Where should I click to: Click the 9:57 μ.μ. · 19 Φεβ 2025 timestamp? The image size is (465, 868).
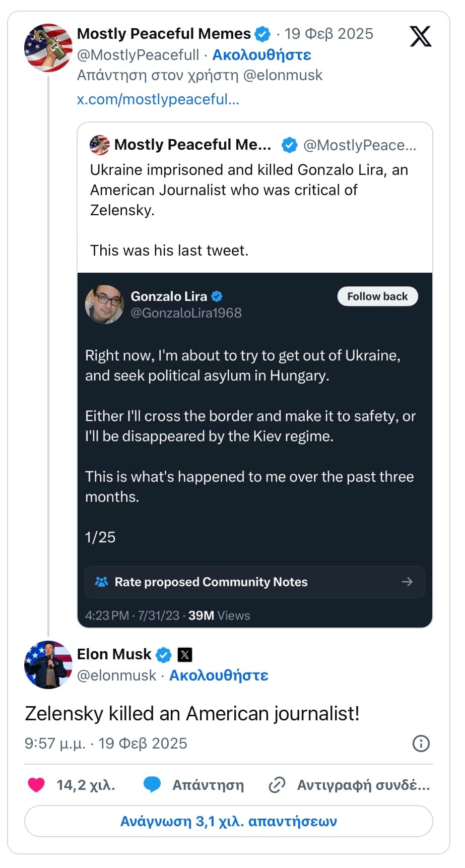(x=106, y=743)
